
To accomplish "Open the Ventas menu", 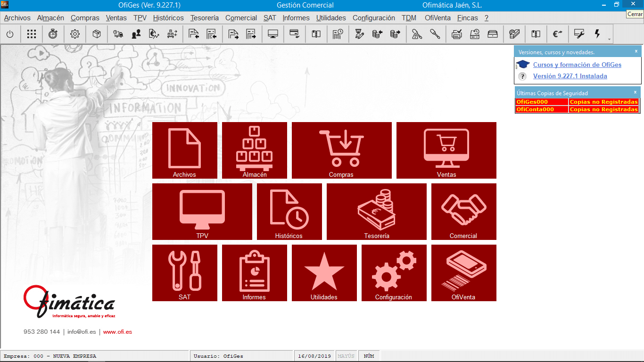I will coord(116,18).
